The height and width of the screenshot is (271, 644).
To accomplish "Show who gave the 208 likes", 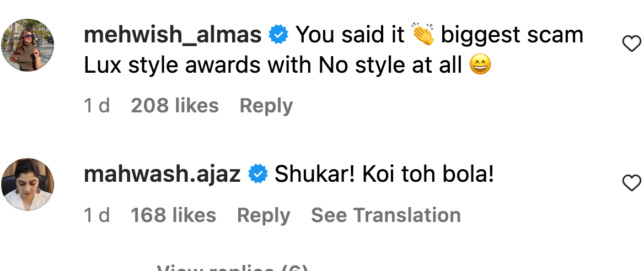I will pyautogui.click(x=175, y=106).
